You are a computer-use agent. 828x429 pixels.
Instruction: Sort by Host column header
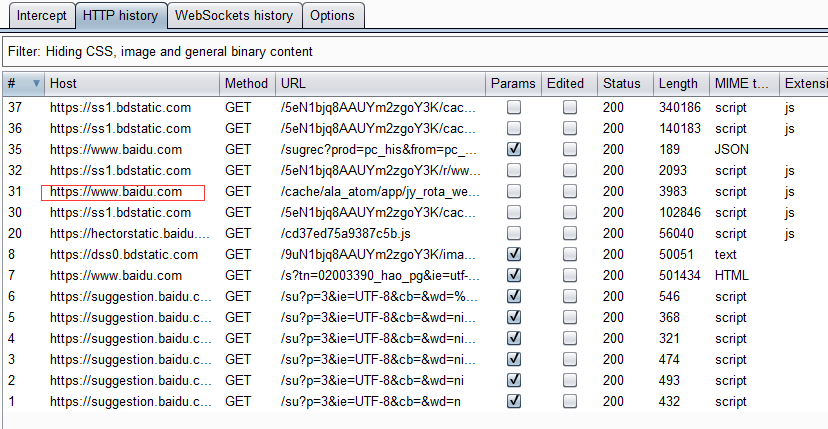[x=131, y=84]
